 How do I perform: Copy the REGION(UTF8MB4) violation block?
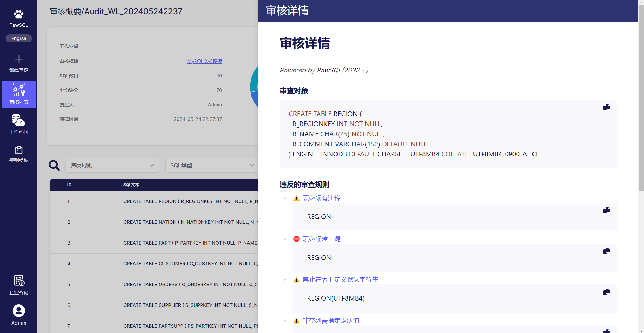606,292
